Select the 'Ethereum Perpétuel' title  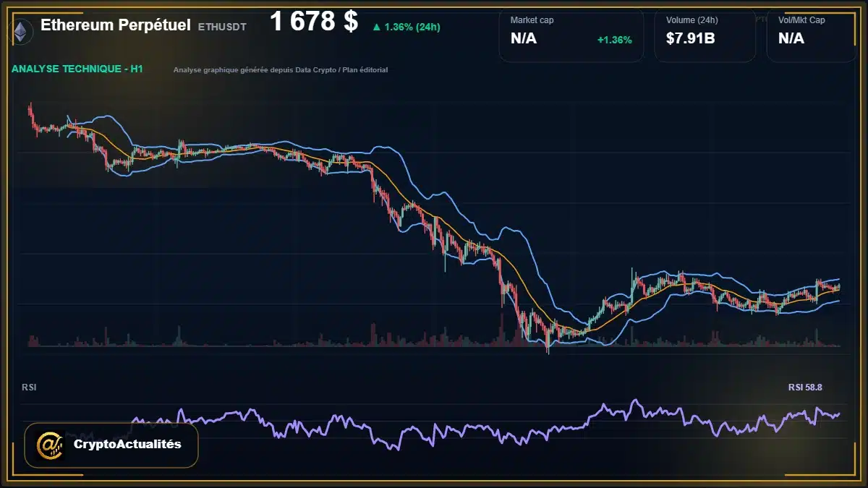click(116, 25)
